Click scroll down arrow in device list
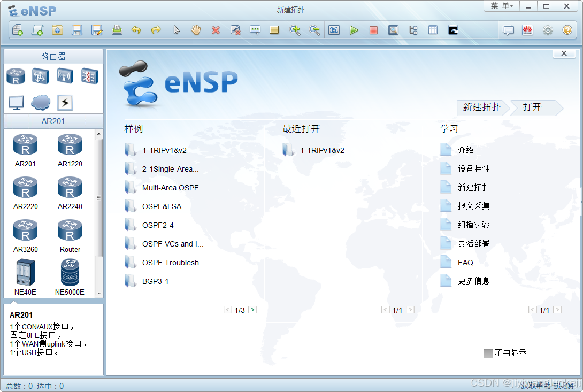 coord(99,293)
